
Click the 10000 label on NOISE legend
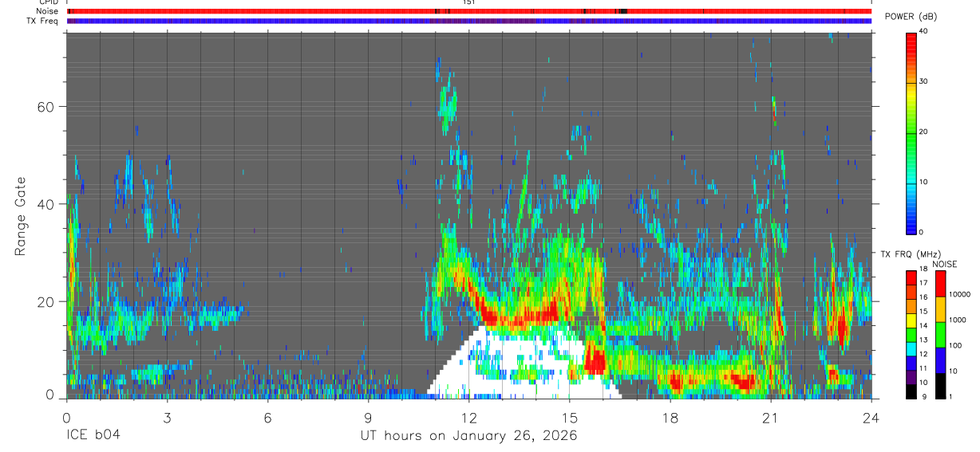(x=959, y=294)
